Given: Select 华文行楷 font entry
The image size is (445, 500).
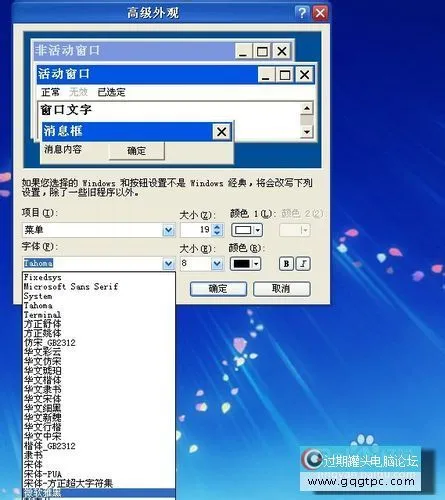Looking at the screenshot, I should 99,427.
